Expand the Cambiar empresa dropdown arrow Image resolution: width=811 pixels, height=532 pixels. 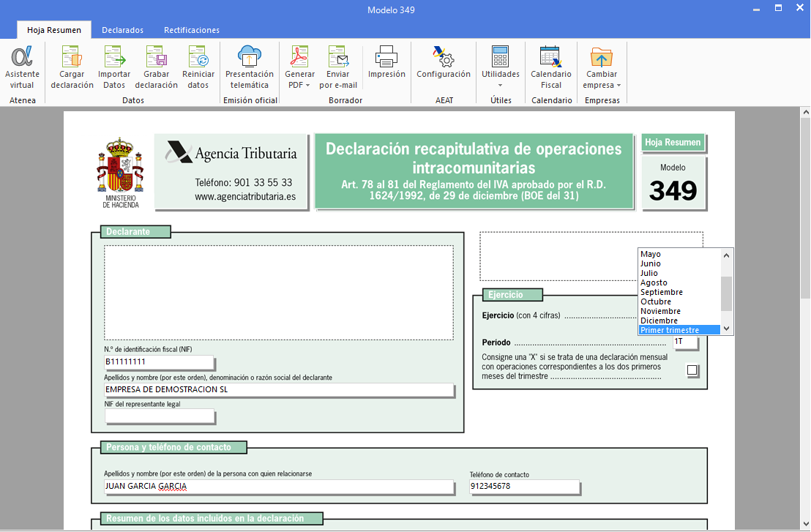pos(618,86)
